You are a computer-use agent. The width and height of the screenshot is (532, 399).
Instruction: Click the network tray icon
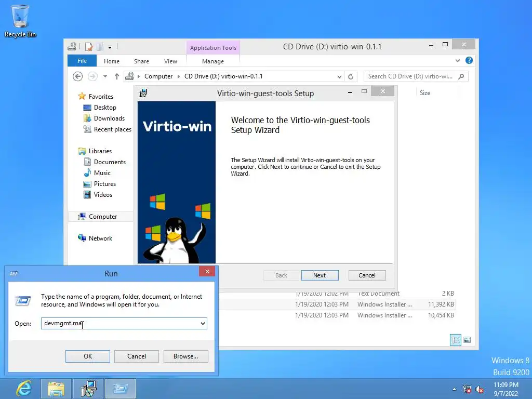(x=467, y=390)
